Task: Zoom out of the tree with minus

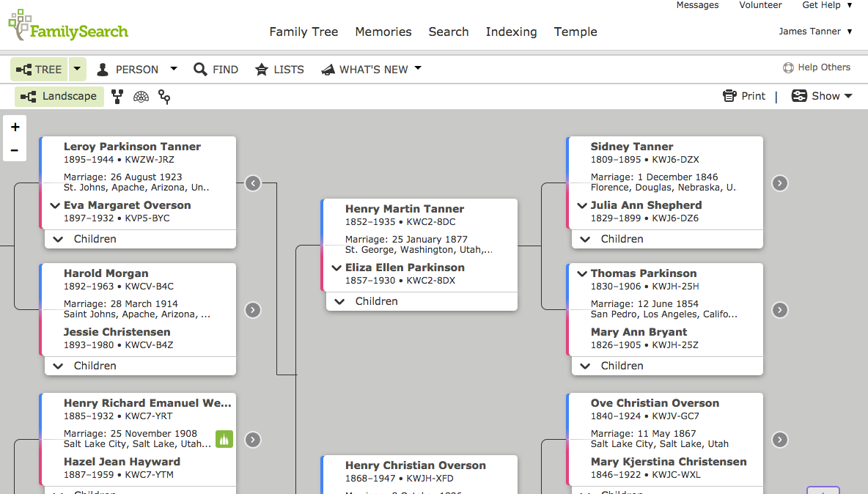Action: (x=15, y=150)
